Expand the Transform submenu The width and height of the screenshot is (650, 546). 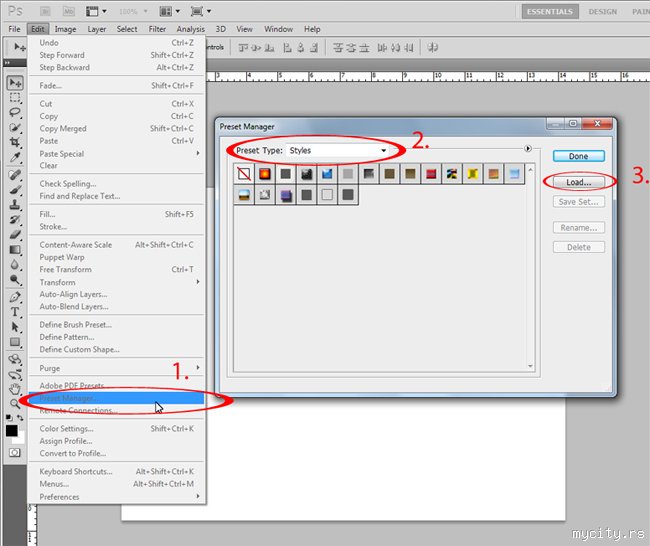(117, 282)
